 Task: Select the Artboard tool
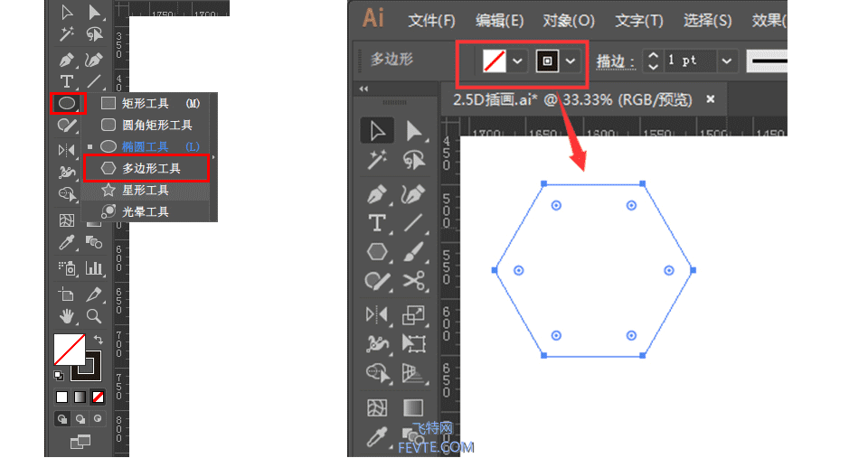pyautogui.click(x=66, y=294)
